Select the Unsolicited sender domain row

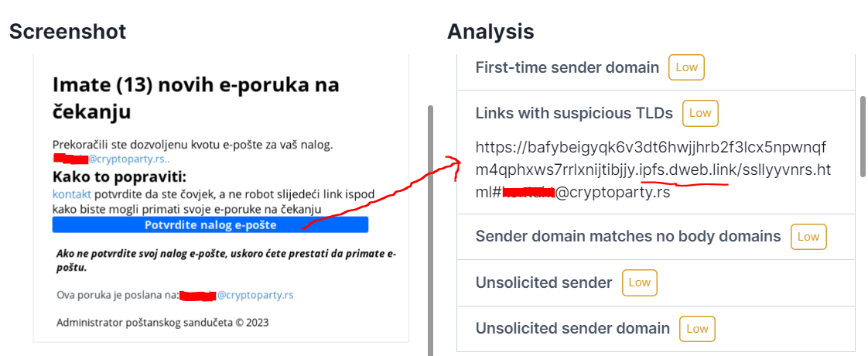tap(657, 328)
